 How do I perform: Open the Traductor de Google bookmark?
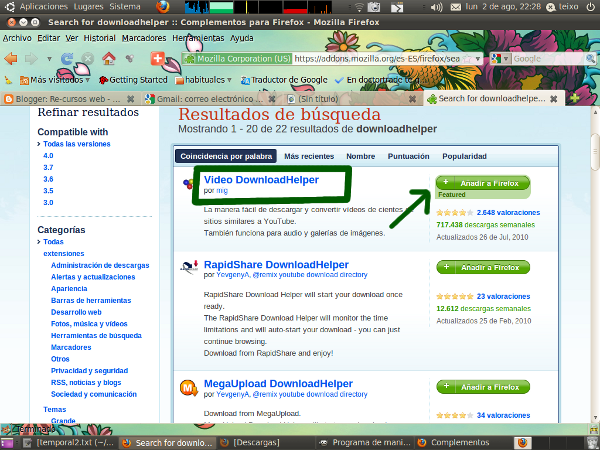[284, 80]
